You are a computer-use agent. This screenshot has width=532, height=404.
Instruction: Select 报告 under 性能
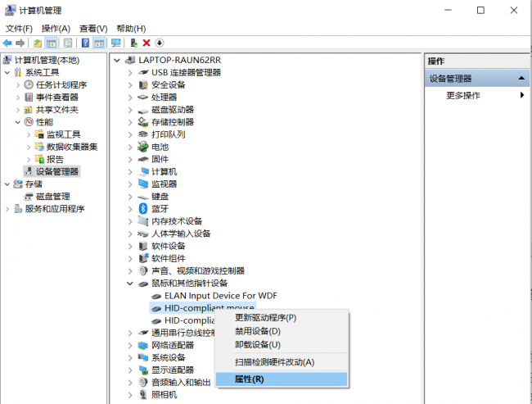pos(55,159)
